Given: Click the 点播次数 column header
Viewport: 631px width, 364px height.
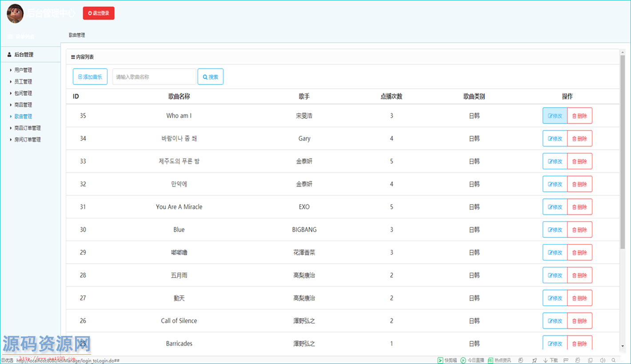Looking at the screenshot, I should [x=391, y=96].
